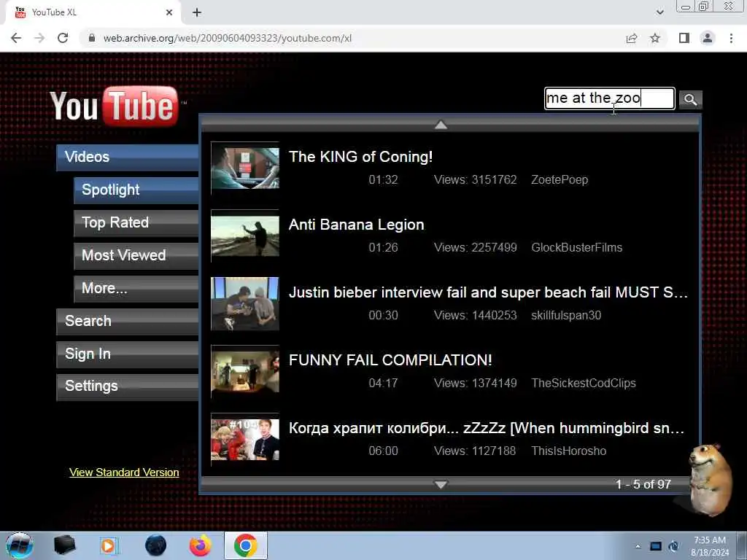Viewport: 747px width, 560px height.
Task: Click the network tray icon
Action: tap(656, 546)
